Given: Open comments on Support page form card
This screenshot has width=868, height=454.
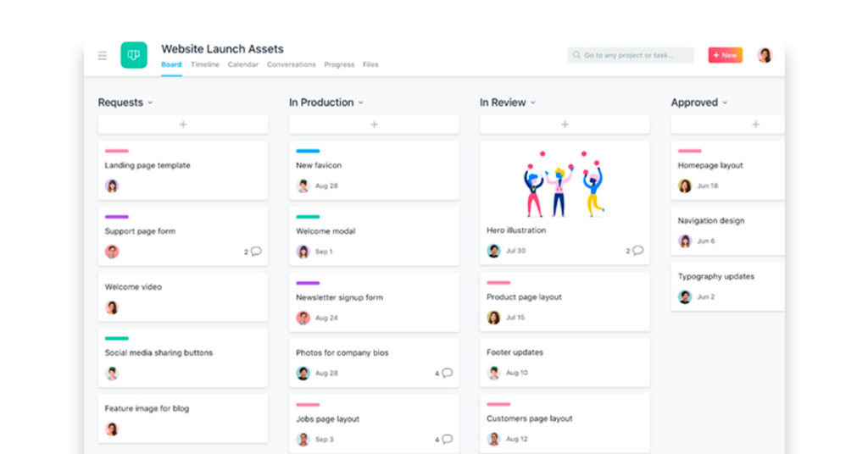Looking at the screenshot, I should [x=253, y=252].
